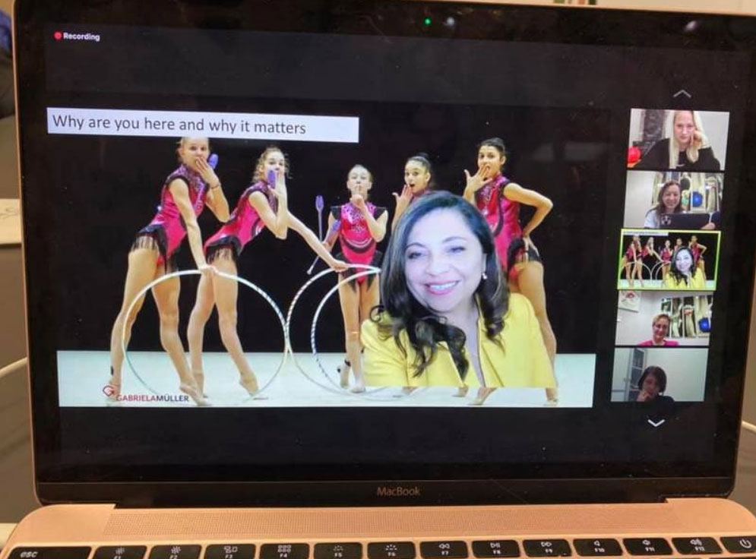
Task: Click the red recording indicator dot
Action: (58, 36)
